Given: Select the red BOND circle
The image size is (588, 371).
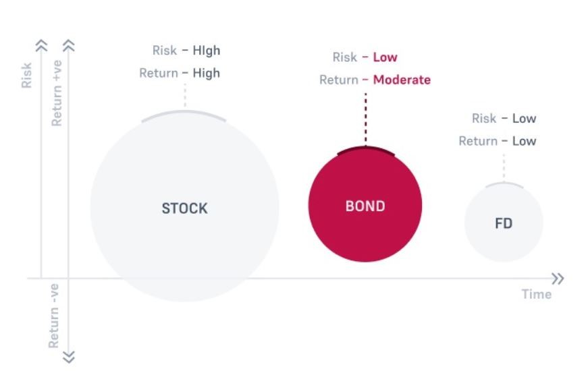Looking at the screenshot, I should coord(365,205).
